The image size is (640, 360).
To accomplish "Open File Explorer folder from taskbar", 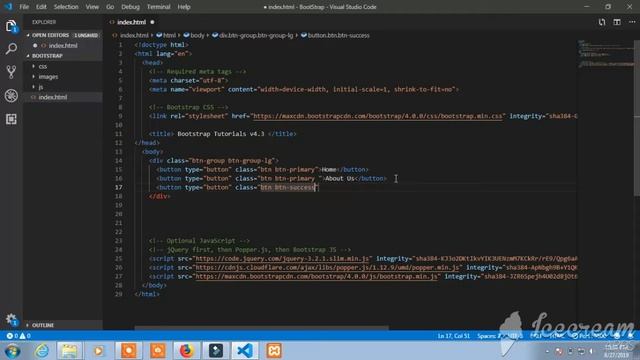I will [69, 351].
